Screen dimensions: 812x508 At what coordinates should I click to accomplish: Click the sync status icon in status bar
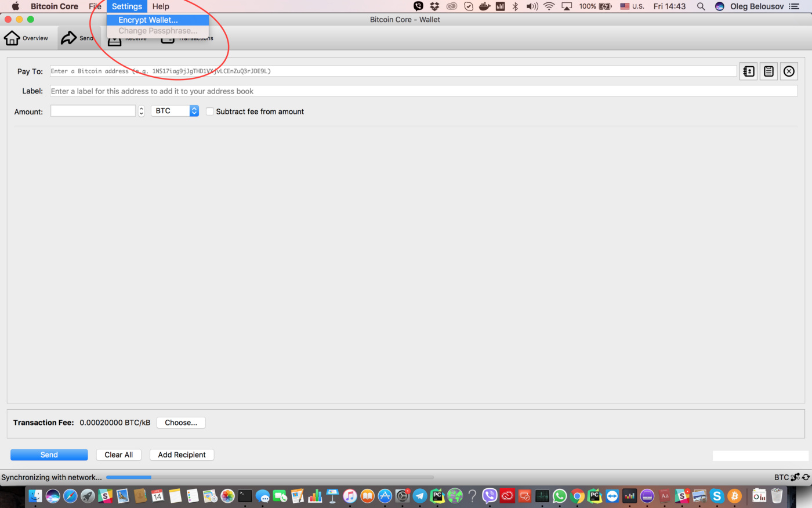tap(806, 477)
